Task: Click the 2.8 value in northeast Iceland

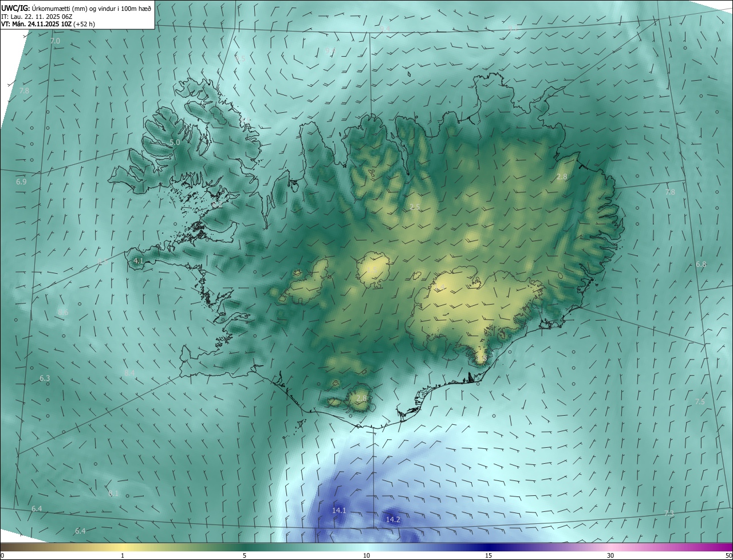Action: coord(562,177)
